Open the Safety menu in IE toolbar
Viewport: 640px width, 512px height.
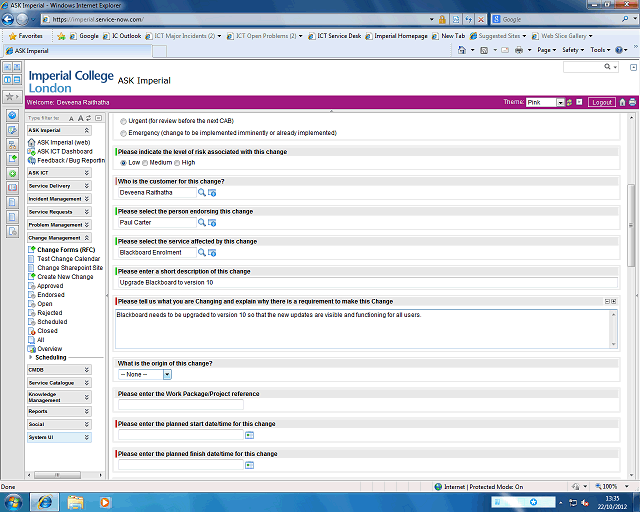click(x=573, y=49)
